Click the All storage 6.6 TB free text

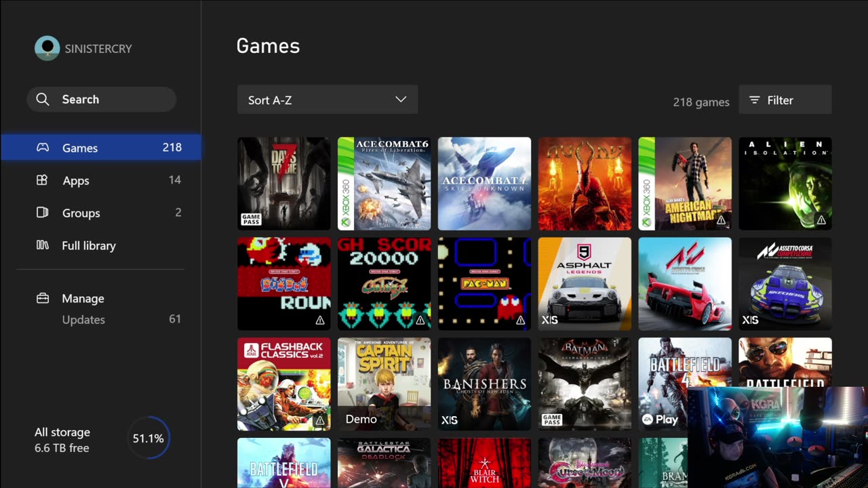[62, 440]
